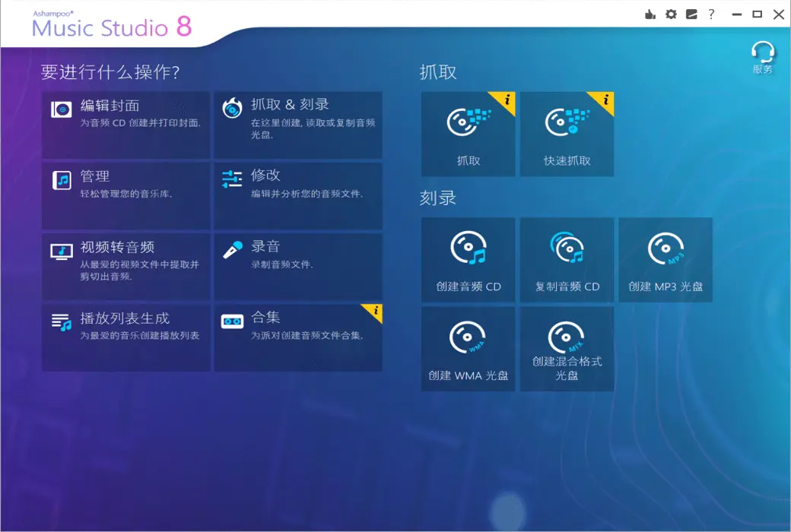Click the 修改 sliders icon

point(232,179)
